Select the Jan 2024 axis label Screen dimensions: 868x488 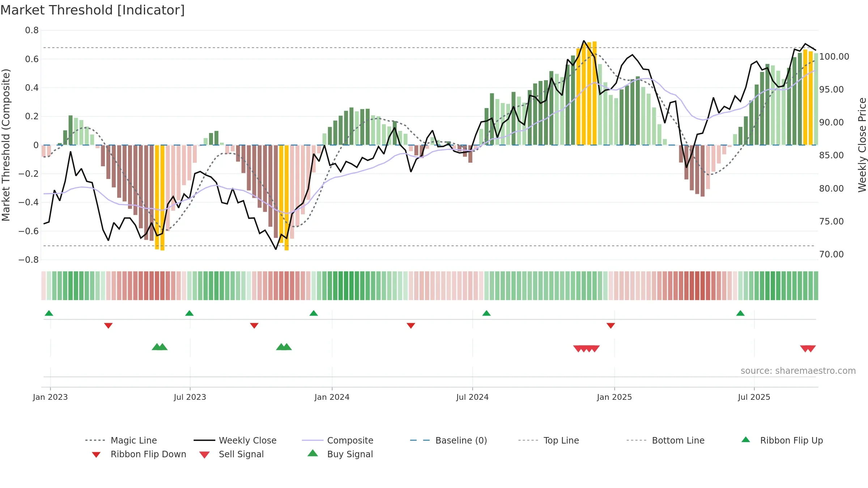[x=332, y=397]
